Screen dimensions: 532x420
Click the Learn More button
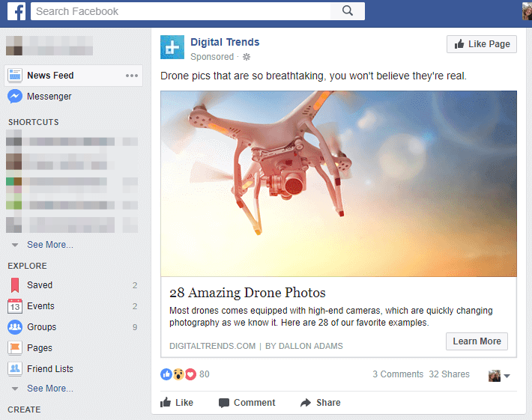pos(477,341)
